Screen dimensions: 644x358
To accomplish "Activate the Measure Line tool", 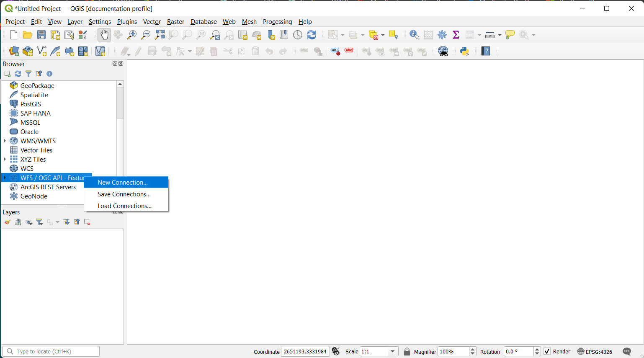I will [x=489, y=35].
